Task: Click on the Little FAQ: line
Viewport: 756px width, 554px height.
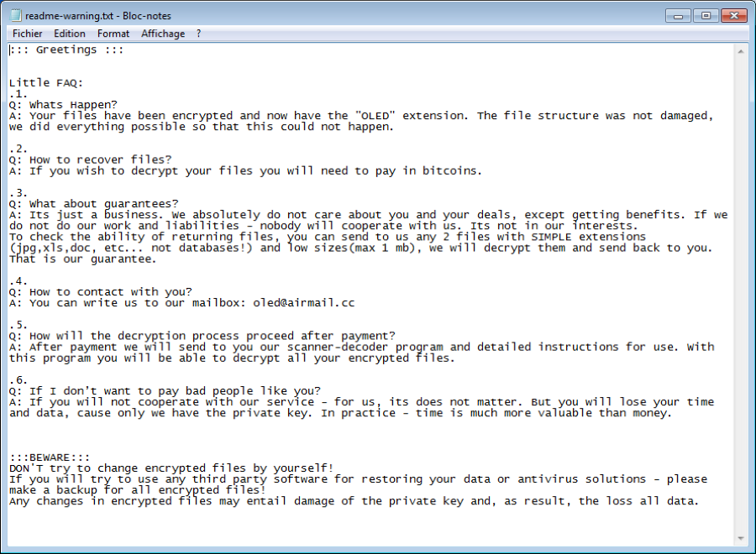Action: click(46, 83)
